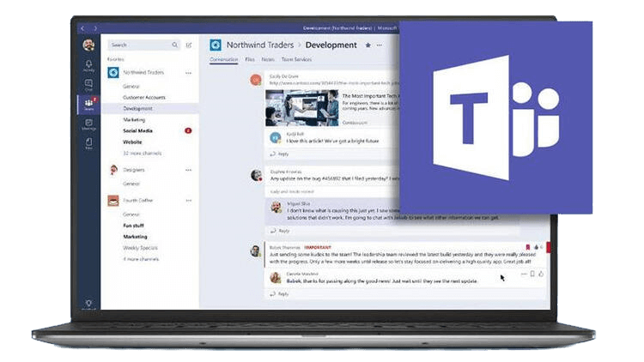Like Carole's reply with thumbs-up icon

(x=541, y=274)
